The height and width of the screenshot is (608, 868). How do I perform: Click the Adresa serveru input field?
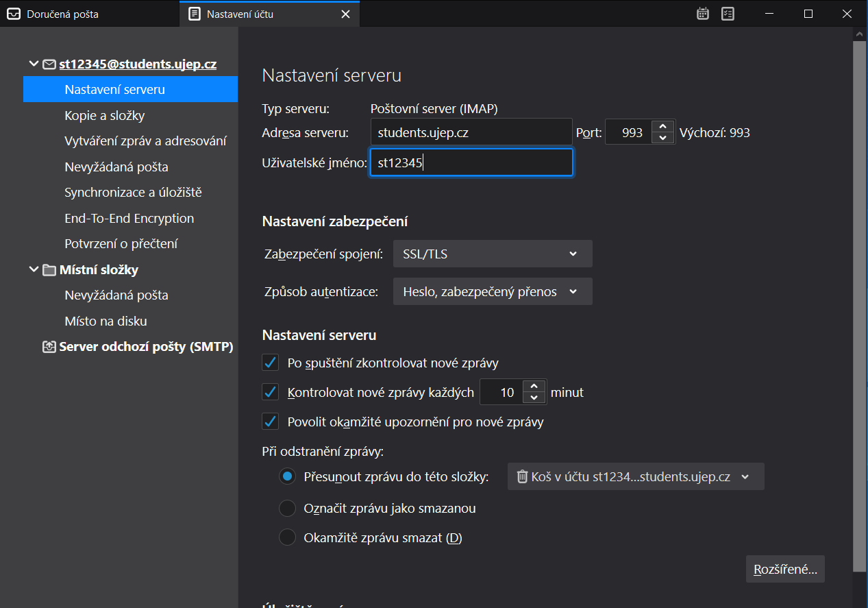(x=471, y=132)
